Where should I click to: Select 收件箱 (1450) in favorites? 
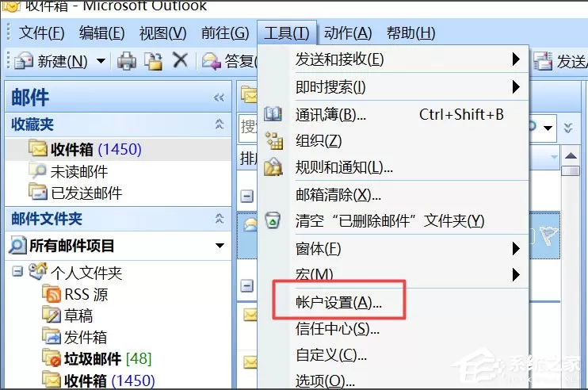coord(118,149)
